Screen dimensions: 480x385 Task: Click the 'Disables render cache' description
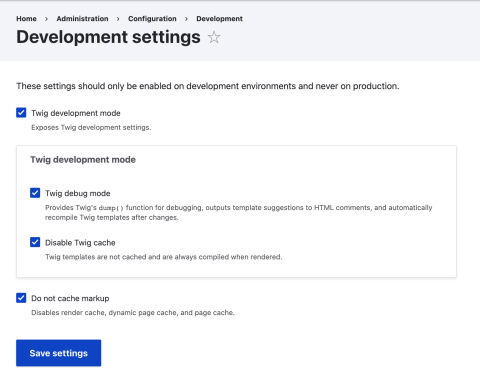(133, 313)
